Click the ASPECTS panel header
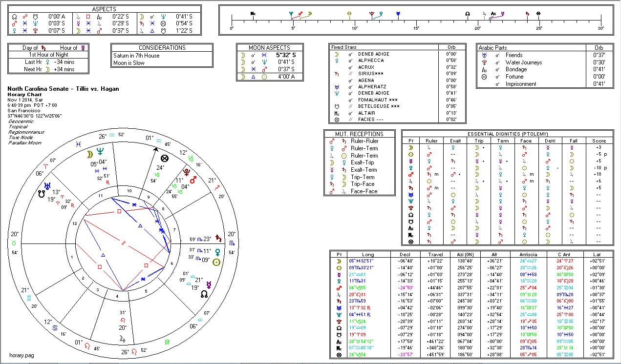 tap(105, 9)
